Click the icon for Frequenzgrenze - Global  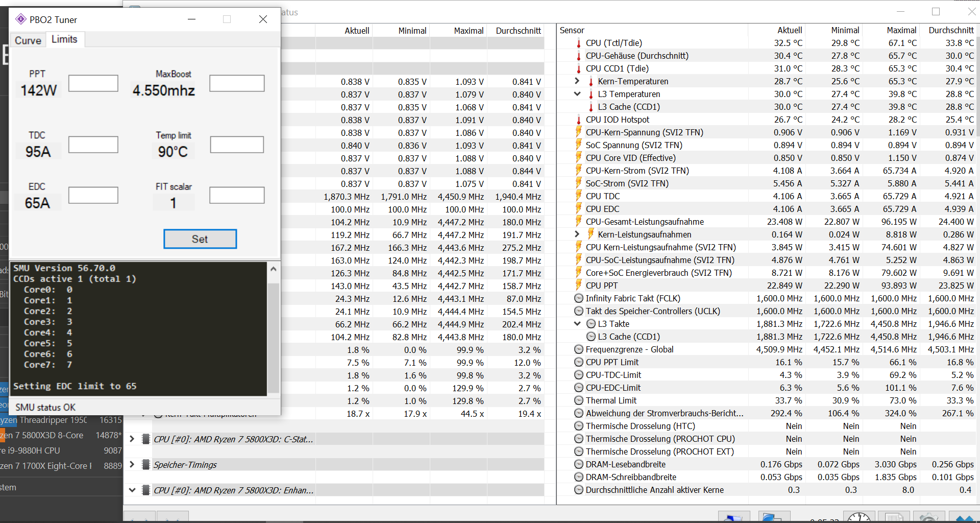coord(579,349)
